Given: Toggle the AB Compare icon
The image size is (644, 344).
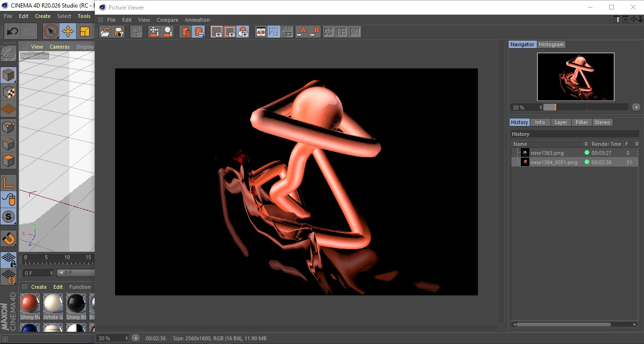Looking at the screenshot, I should pos(261,32).
